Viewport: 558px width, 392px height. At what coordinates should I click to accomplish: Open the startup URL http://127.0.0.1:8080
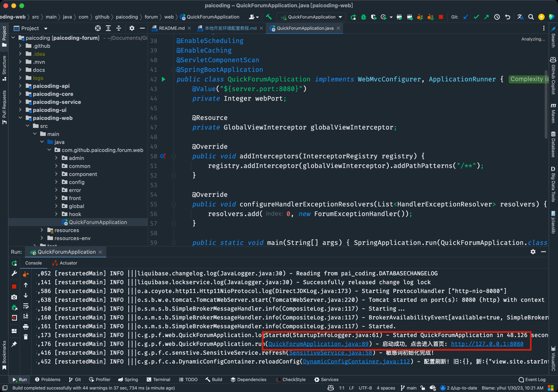488,344
